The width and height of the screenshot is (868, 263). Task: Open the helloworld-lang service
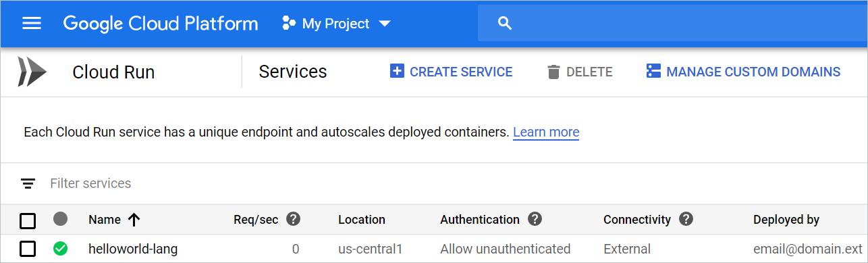click(133, 249)
